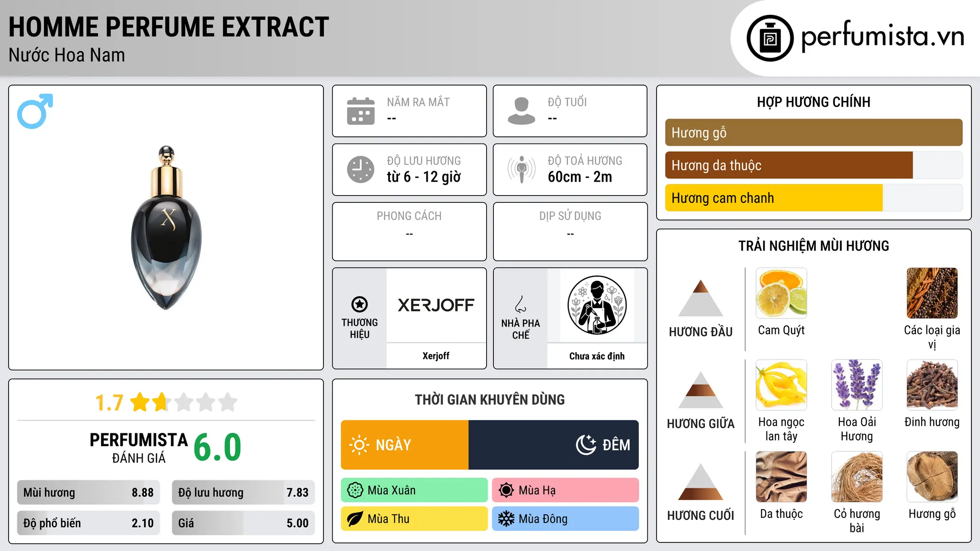Click the perfumista.vn bottle logo icon

tap(770, 38)
